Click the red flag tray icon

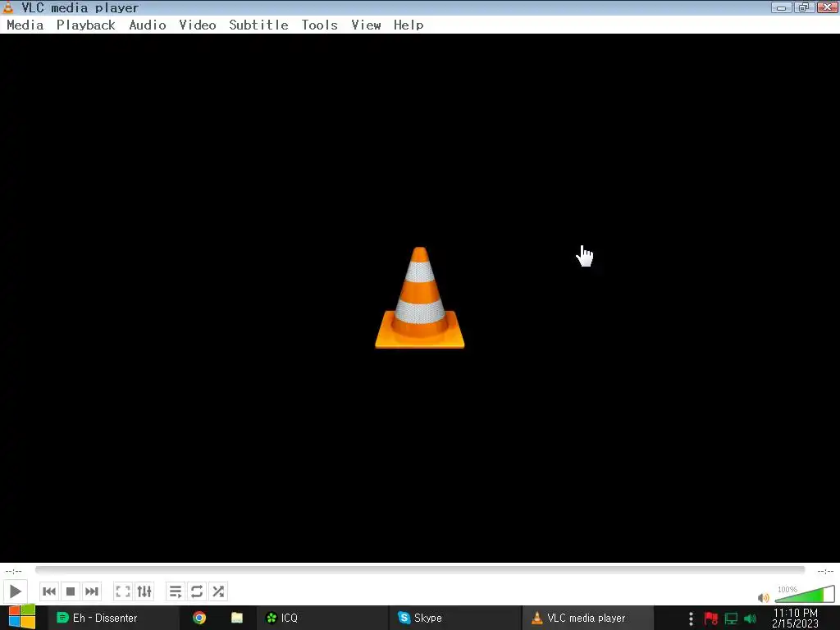[711, 619]
